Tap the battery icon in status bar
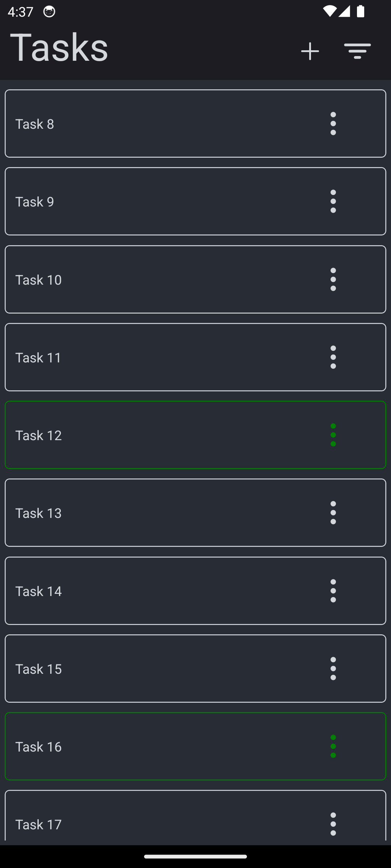391x868 pixels. (360, 12)
